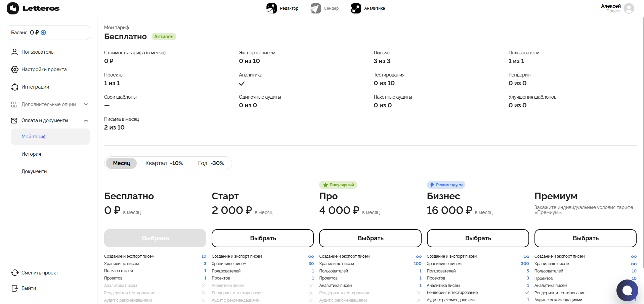Click the Сменить проект swap icon
This screenshot has width=644, height=304.
tap(15, 273)
